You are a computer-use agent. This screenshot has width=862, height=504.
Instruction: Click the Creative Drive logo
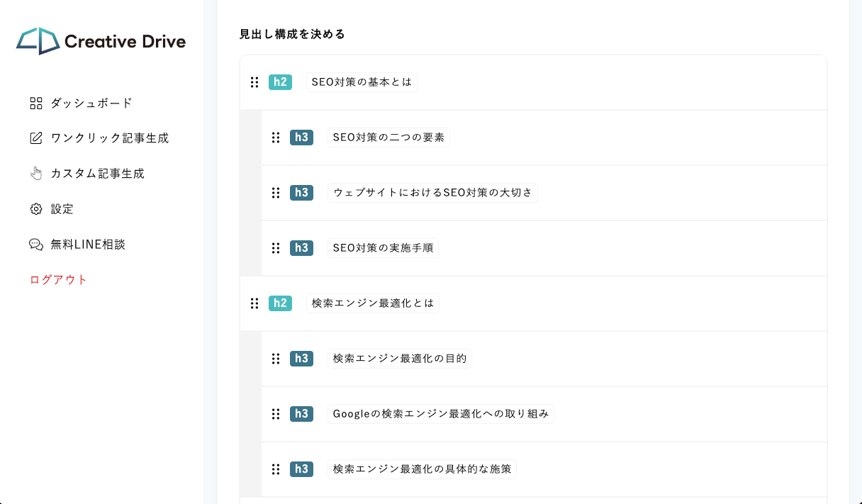tap(101, 41)
